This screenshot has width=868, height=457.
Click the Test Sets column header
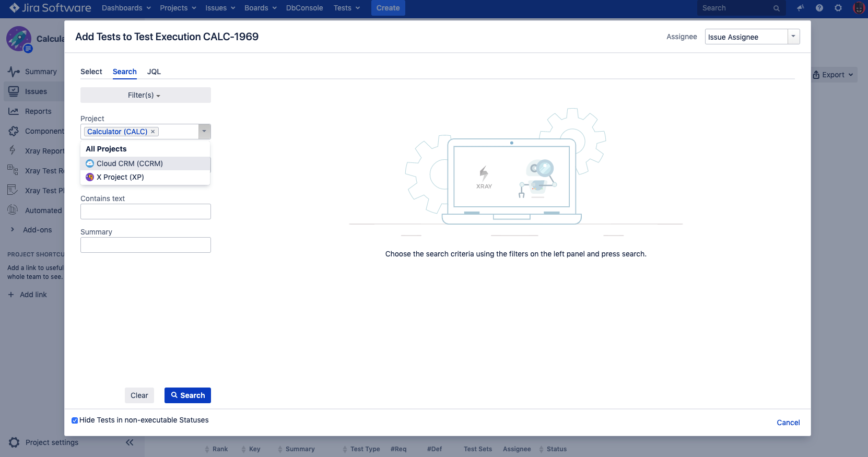478,449
